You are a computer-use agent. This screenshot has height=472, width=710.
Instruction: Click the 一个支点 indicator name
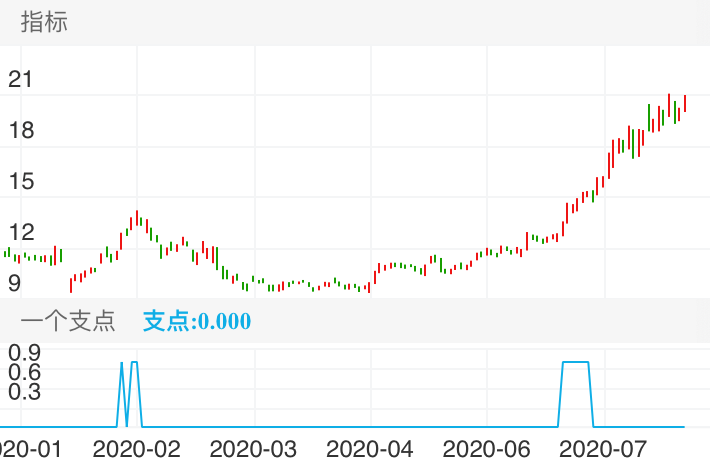coord(68,321)
